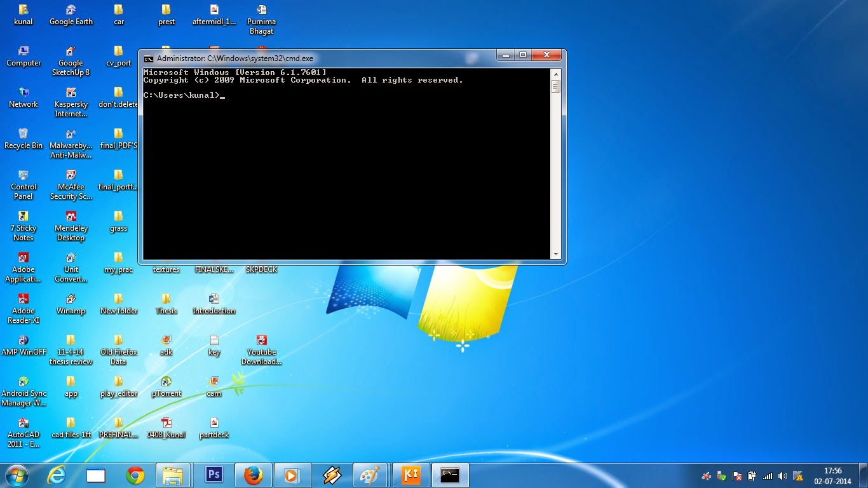Select Google SketchUp 8 desktop icon
This screenshot has width=868, height=488.
(71, 61)
